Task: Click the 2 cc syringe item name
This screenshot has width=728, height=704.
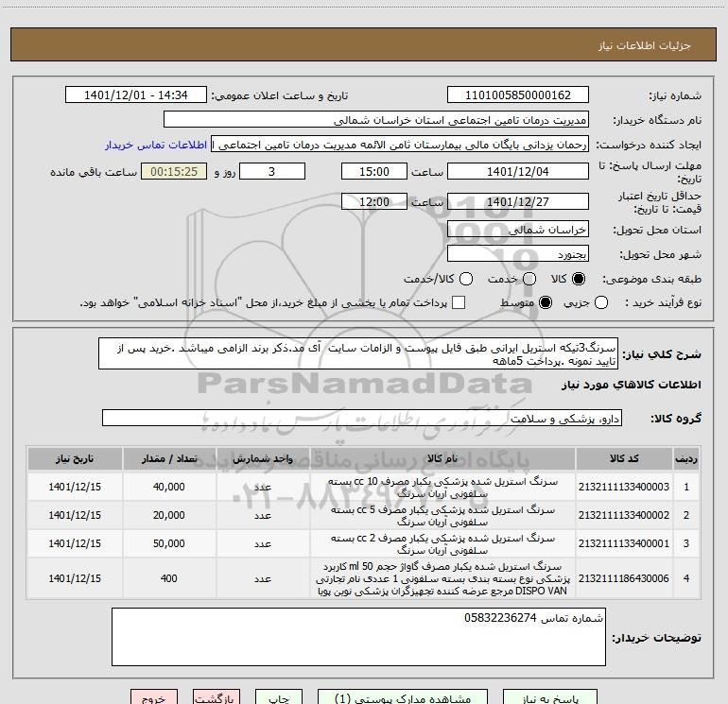Action: coord(442,544)
